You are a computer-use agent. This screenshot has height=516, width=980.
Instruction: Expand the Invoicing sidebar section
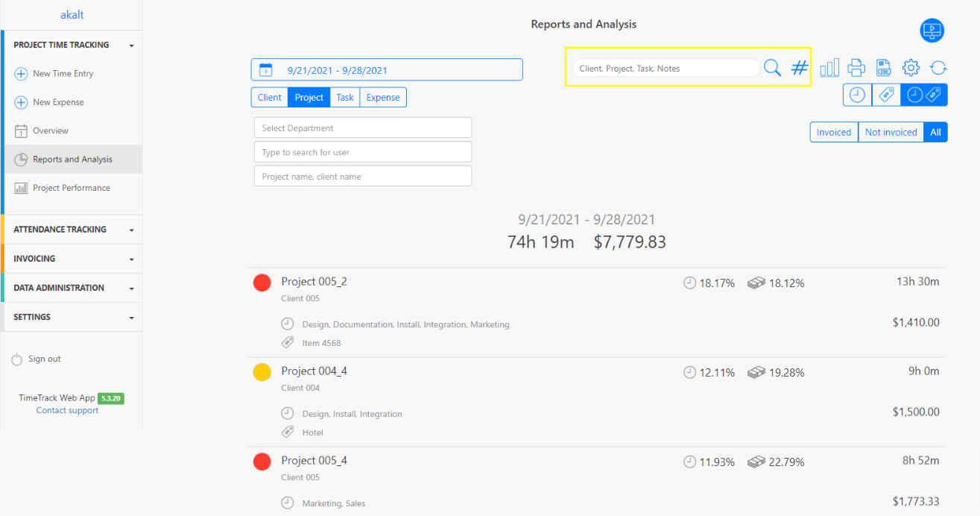72,259
